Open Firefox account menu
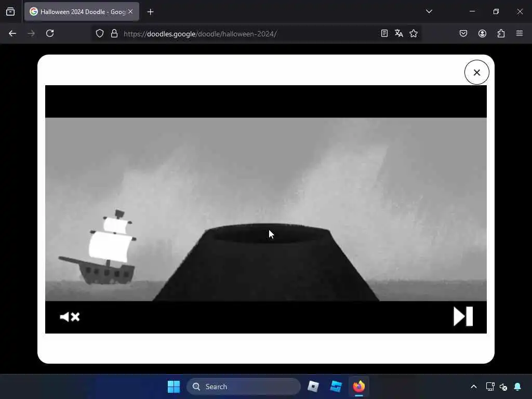Viewport: 532px width, 399px height. pyautogui.click(x=482, y=33)
